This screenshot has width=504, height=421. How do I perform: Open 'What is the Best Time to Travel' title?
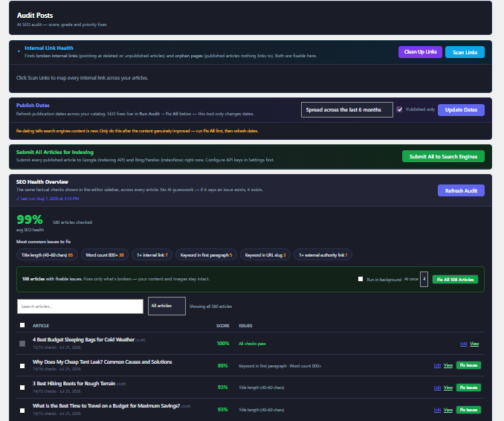coord(106,406)
